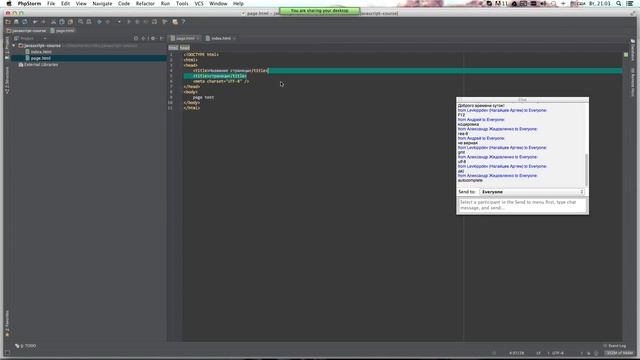The height and width of the screenshot is (360, 640).
Task: Click javascript-course in the navigation breadcrumb
Action: pyautogui.click(x=26, y=31)
